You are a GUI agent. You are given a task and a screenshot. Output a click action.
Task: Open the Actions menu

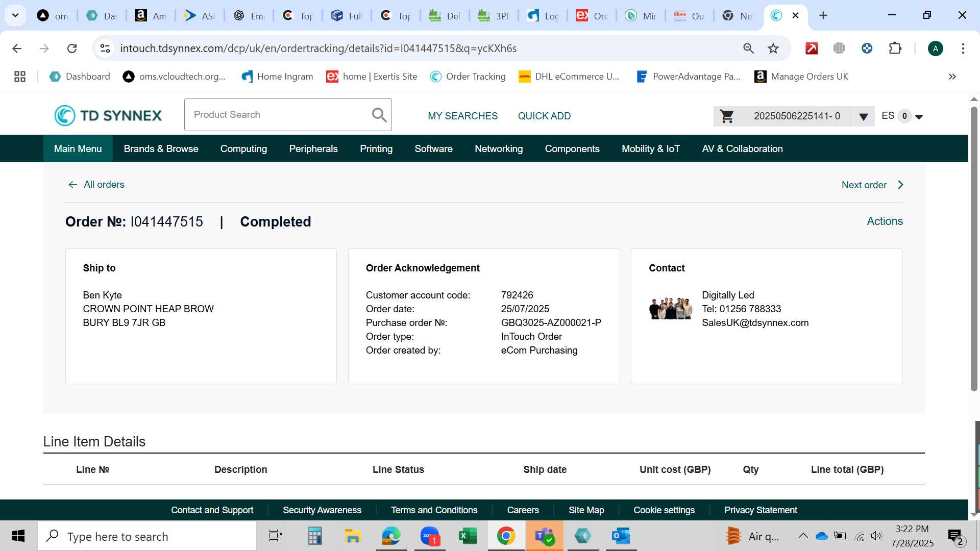point(885,221)
